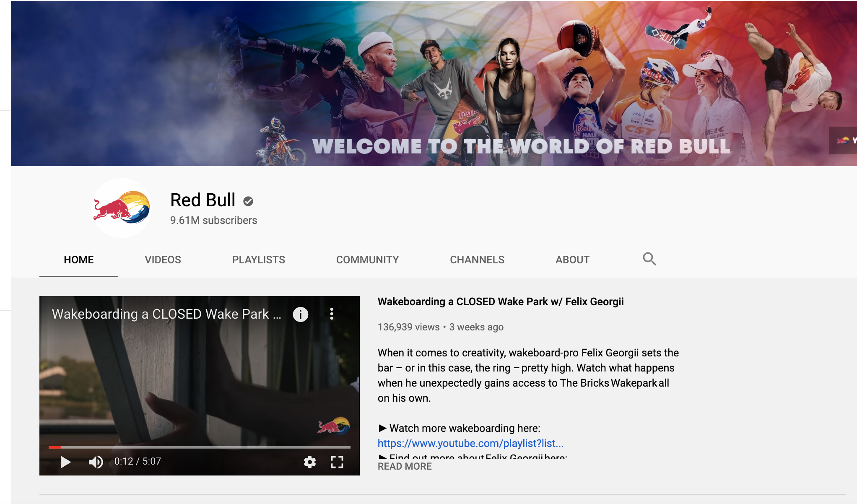
Task: Open the Community tab
Action: pos(367,260)
